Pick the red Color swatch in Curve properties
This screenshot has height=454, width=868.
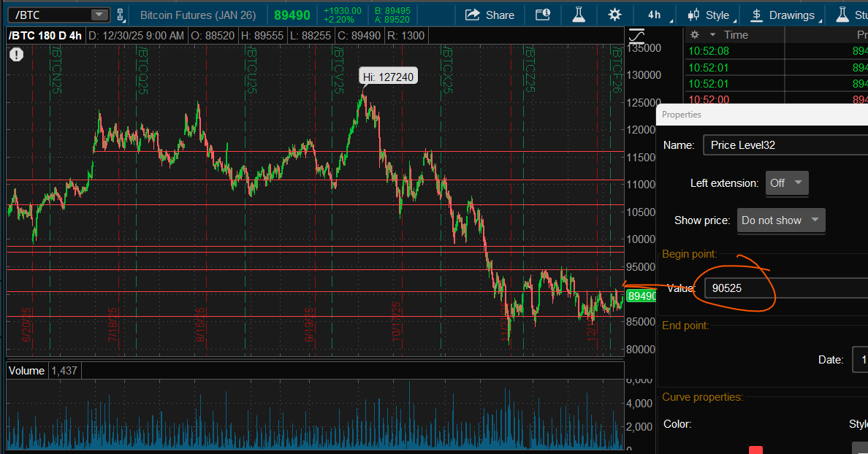755,450
